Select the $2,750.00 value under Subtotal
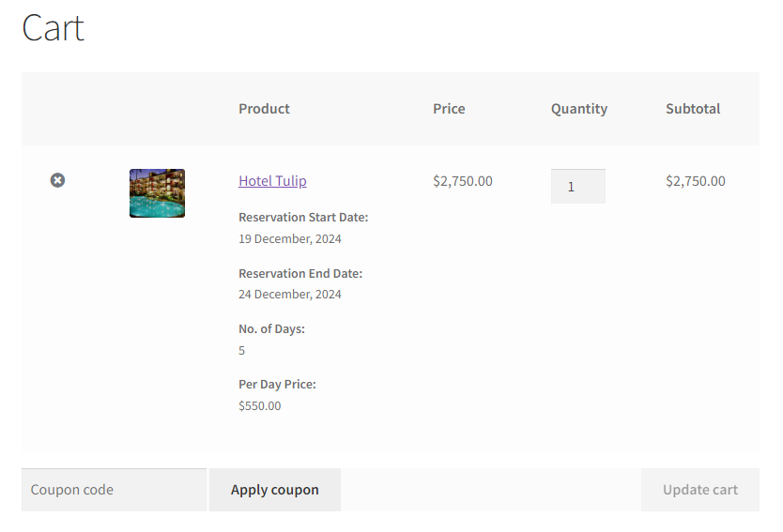The width and height of the screenshot is (783, 532). click(x=696, y=181)
